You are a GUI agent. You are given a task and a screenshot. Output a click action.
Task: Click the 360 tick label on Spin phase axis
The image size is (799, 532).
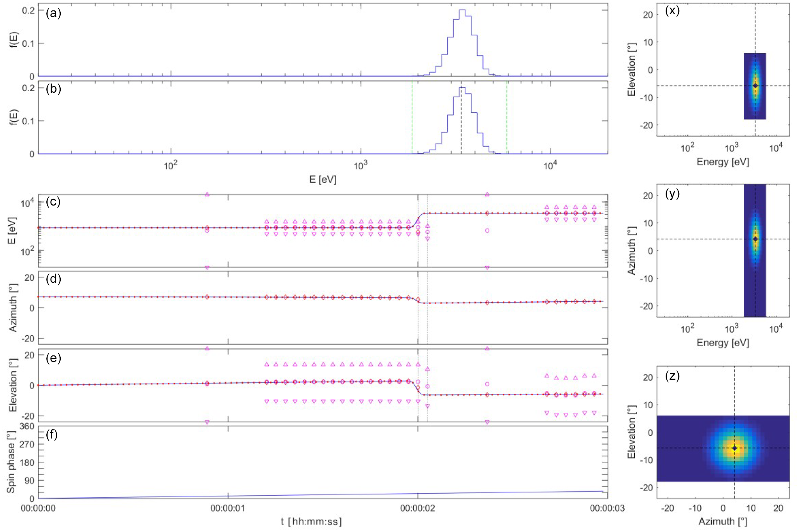(x=27, y=427)
